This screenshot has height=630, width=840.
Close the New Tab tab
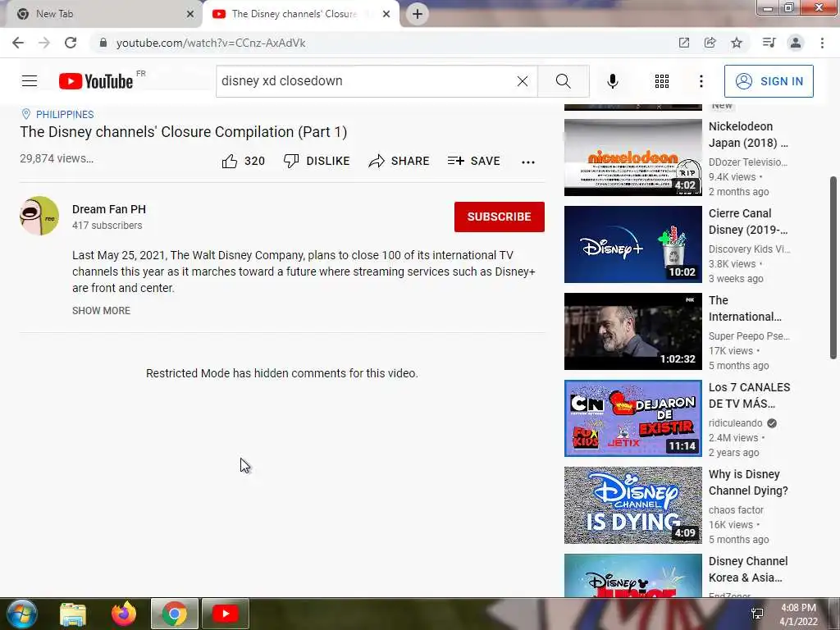(x=189, y=14)
